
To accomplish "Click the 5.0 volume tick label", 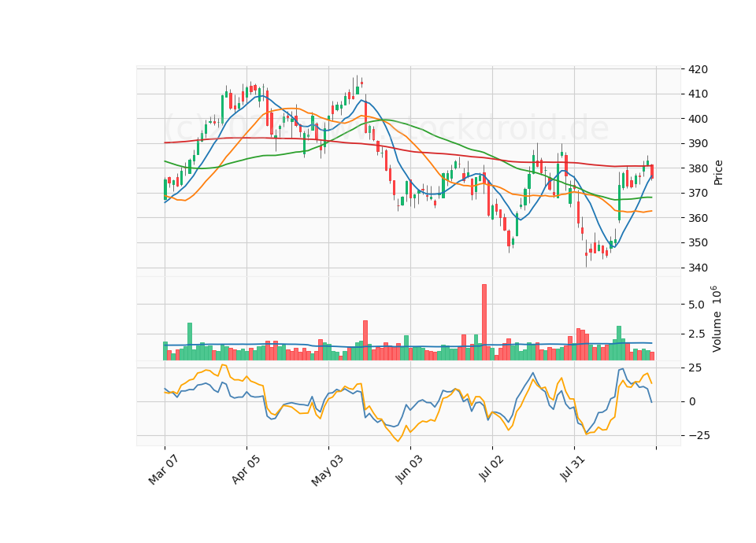I will tap(696, 305).
